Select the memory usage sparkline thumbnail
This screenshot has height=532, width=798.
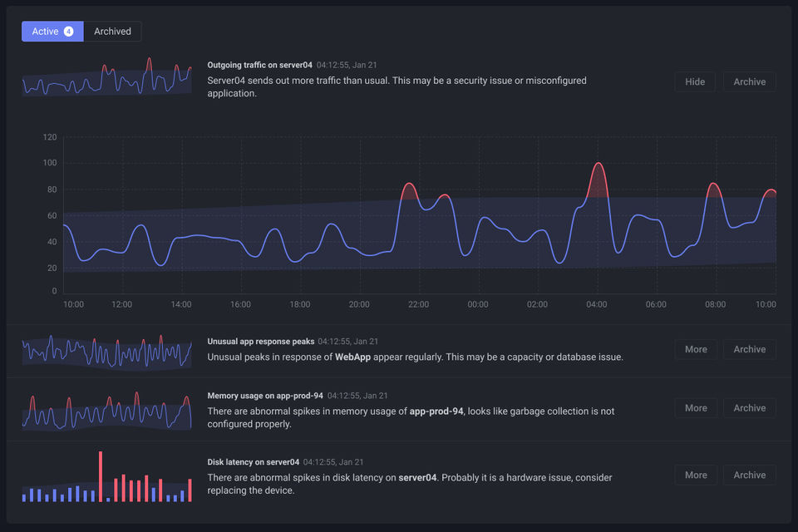point(107,409)
